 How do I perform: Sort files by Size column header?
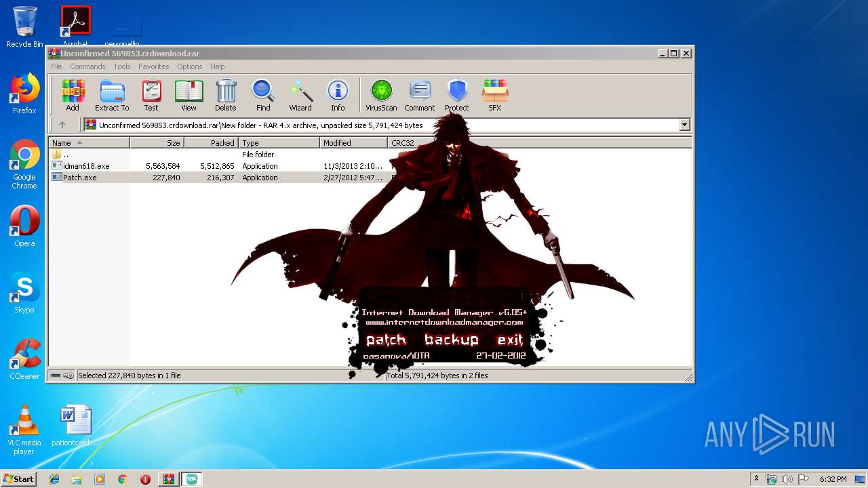[157, 143]
